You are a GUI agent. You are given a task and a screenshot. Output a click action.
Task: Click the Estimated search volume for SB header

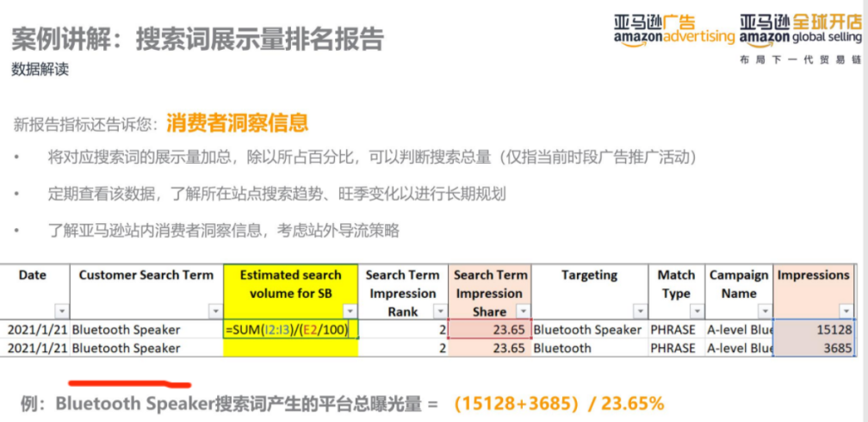pyautogui.click(x=291, y=291)
